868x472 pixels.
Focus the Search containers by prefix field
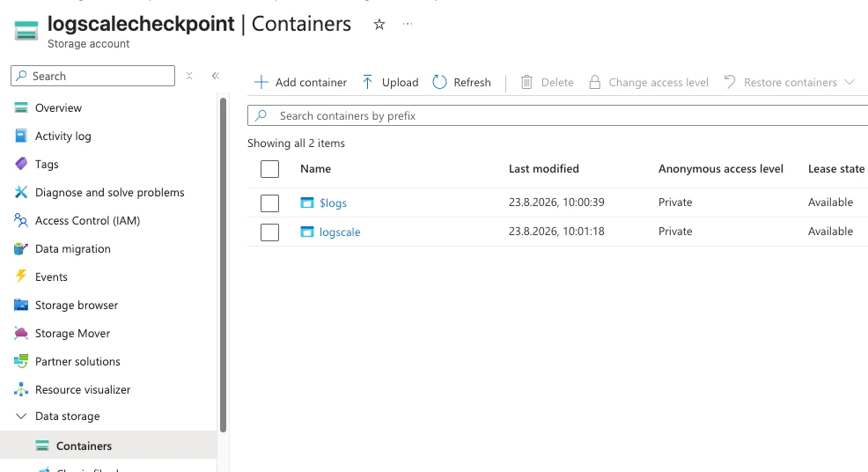pyautogui.click(x=557, y=115)
